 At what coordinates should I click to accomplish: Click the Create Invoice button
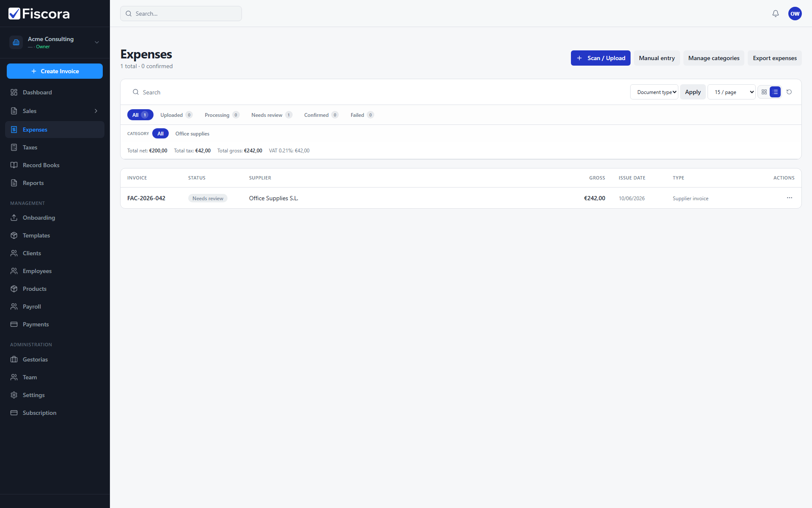(55, 71)
